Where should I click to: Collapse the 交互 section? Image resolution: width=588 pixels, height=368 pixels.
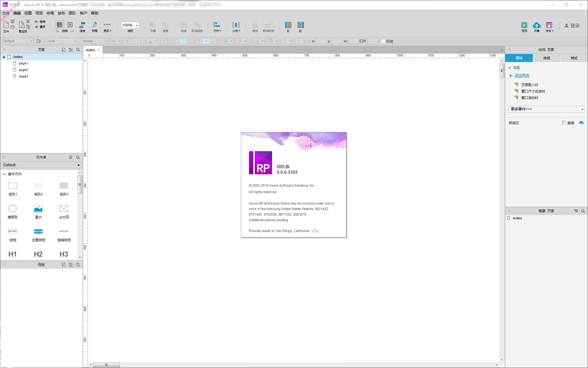(510, 68)
